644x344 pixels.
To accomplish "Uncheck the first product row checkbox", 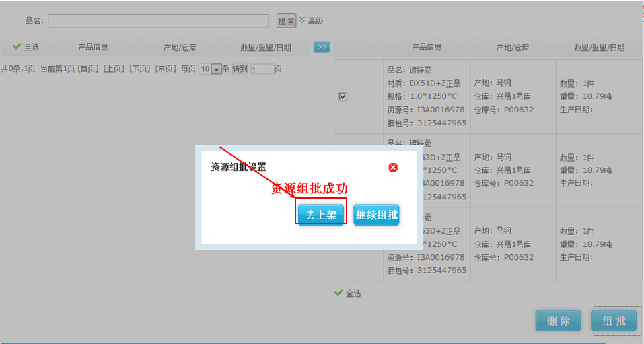I will coord(343,96).
